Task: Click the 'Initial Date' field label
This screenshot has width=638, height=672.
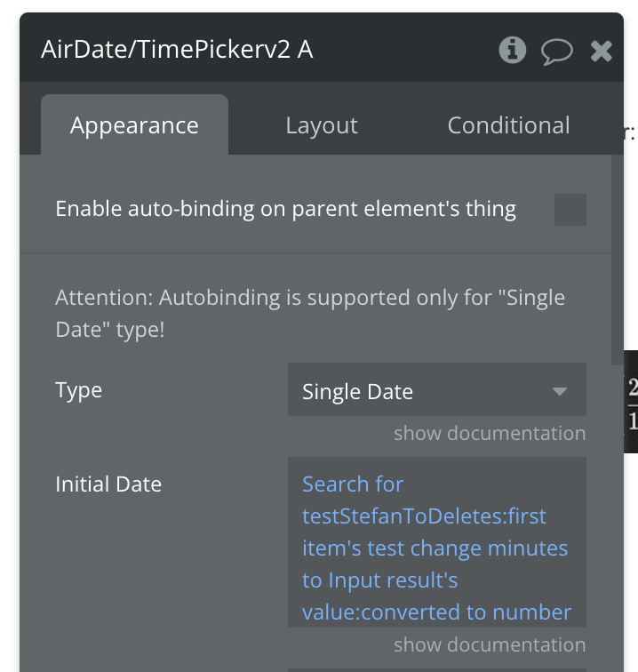Action: [108, 484]
